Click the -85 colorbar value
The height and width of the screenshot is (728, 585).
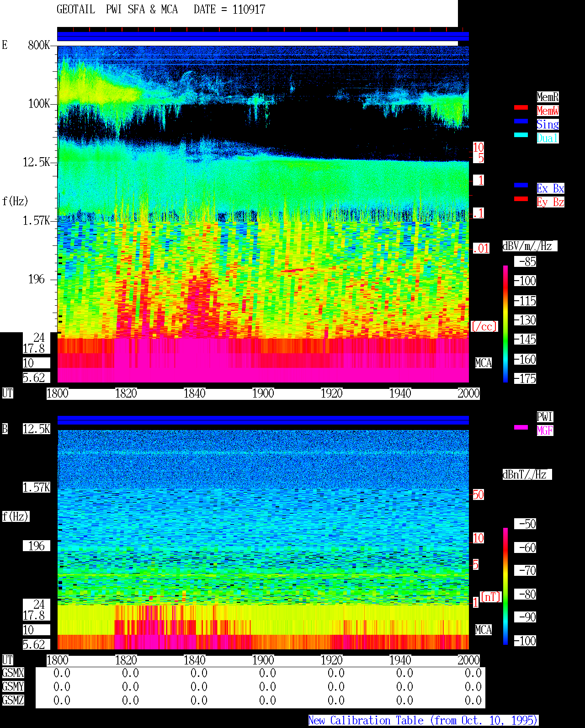[x=525, y=261]
